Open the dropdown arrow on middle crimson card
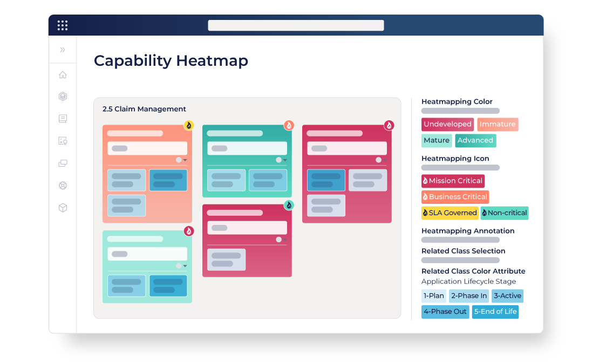Screen dimensions: 592x364 coord(285,239)
